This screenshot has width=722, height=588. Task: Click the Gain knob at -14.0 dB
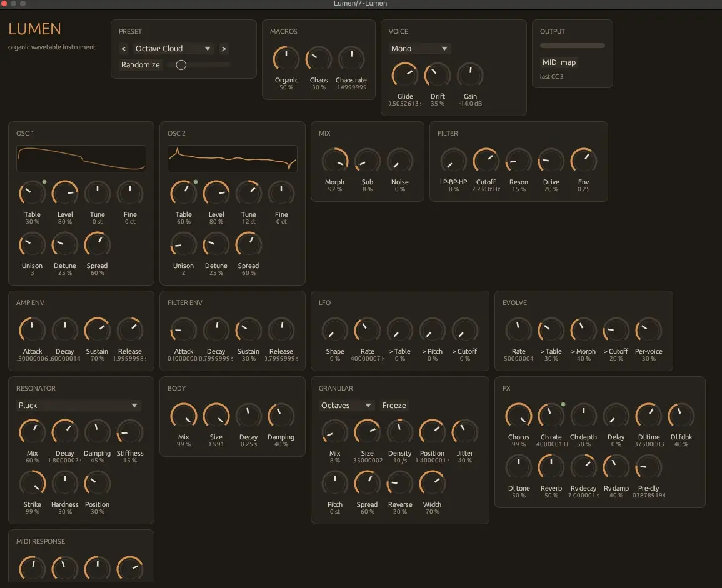pyautogui.click(x=470, y=75)
